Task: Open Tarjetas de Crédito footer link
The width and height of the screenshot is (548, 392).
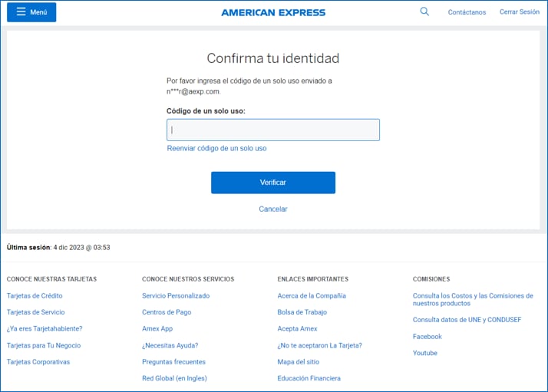Action: tap(35, 295)
